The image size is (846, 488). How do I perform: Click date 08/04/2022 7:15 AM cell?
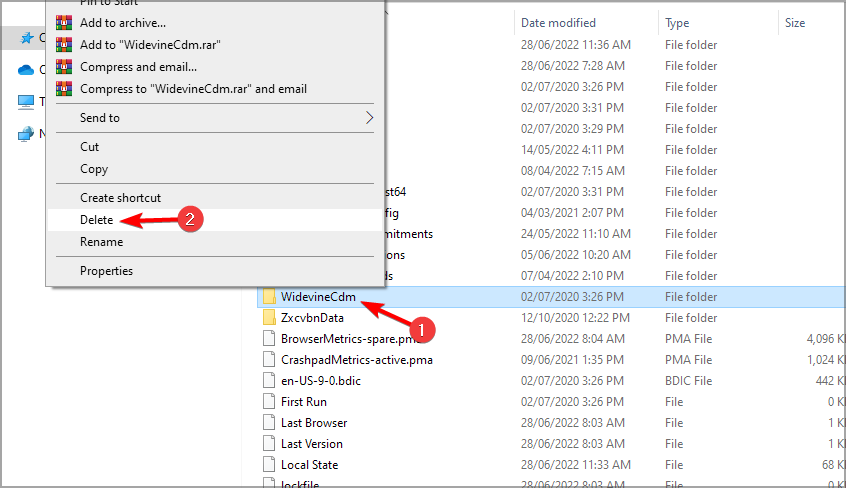(572, 171)
